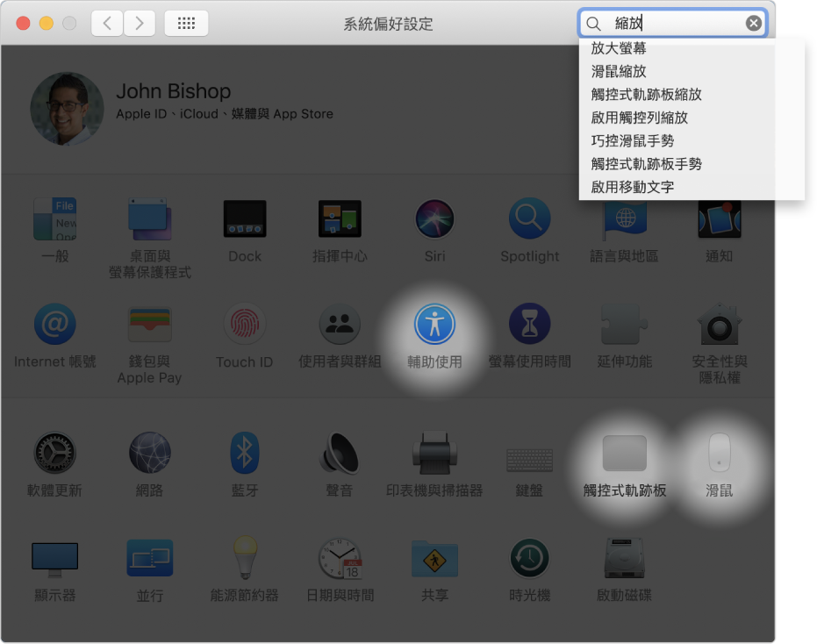The image size is (817, 644).
Task: Open 藍牙 (Bluetooth) preferences
Action: click(245, 453)
